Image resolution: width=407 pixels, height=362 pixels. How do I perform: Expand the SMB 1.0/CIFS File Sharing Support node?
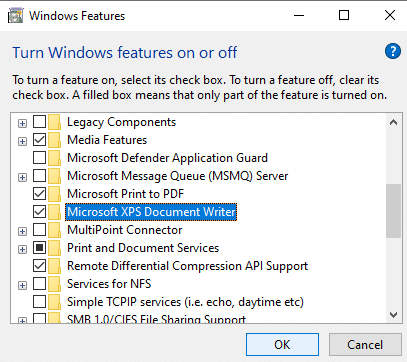(x=22, y=321)
